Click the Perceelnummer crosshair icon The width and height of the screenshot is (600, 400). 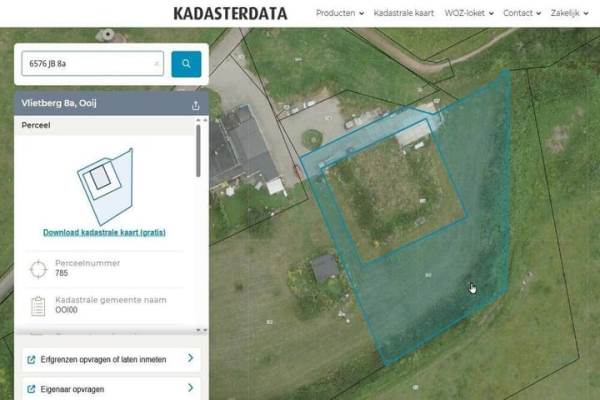pos(38,268)
